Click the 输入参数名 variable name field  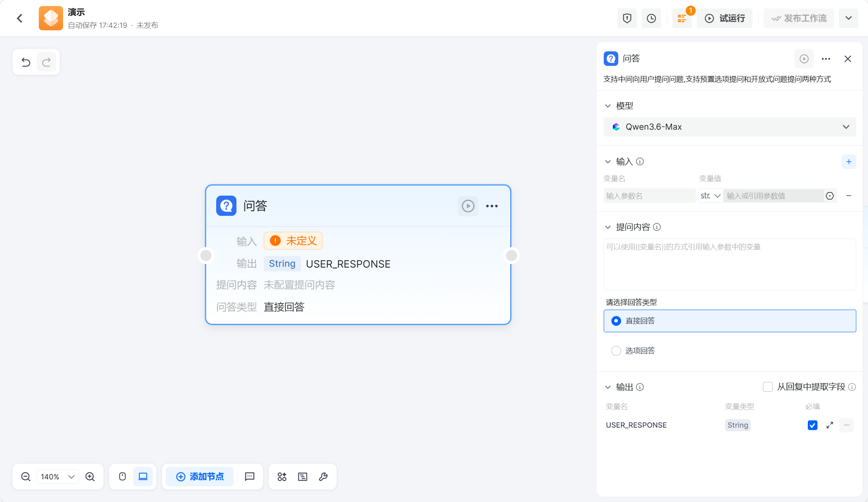click(x=649, y=196)
